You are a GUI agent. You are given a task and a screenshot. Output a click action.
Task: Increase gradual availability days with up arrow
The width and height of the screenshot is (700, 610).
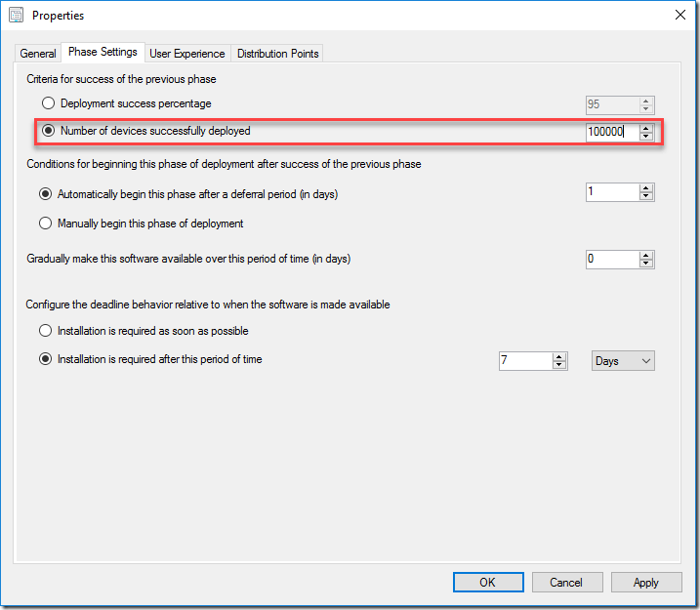[646, 255]
